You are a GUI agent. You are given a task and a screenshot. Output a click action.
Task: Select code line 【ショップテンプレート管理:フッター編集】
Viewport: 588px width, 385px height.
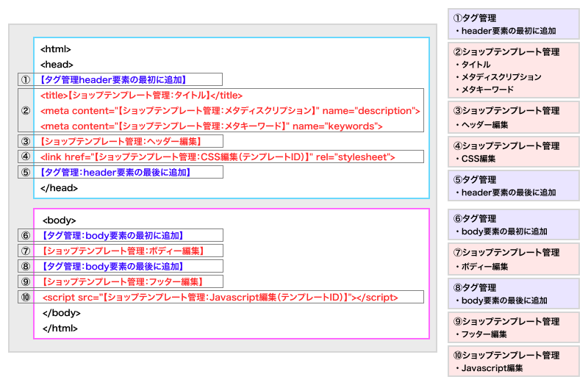(x=123, y=281)
